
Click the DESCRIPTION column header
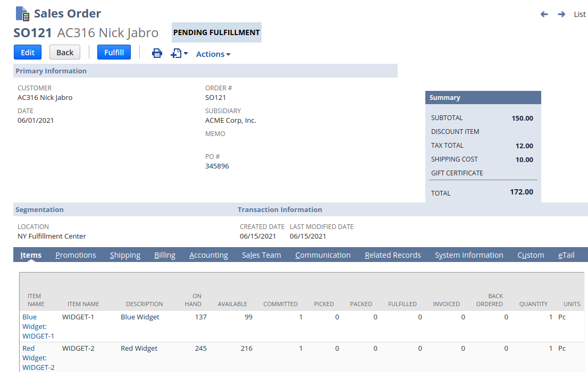point(145,304)
